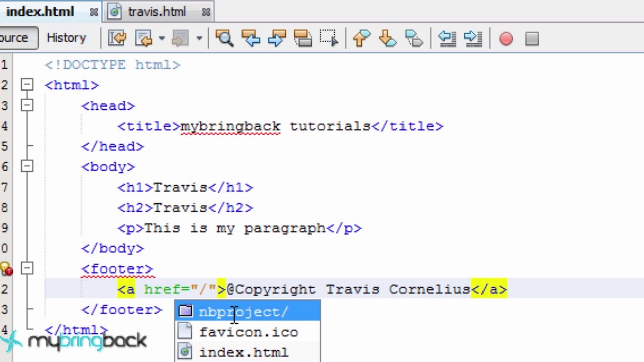Shift line right icon
The height and width of the screenshot is (362, 644).
(473, 38)
